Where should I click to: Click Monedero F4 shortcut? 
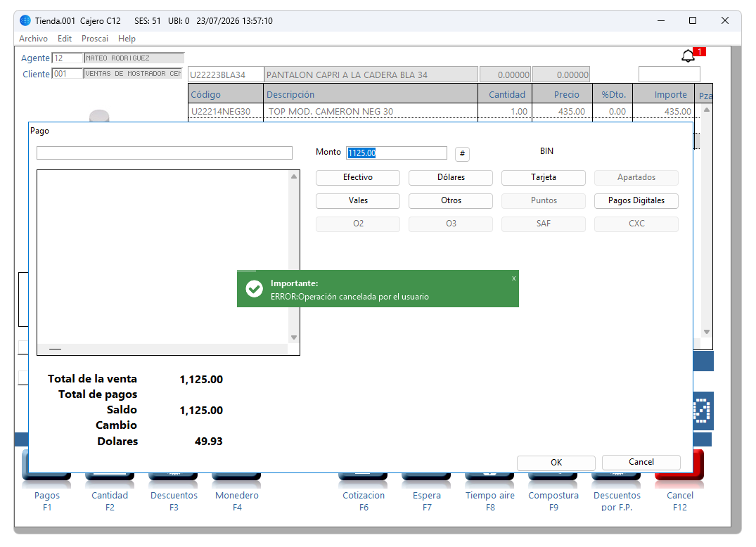237,501
